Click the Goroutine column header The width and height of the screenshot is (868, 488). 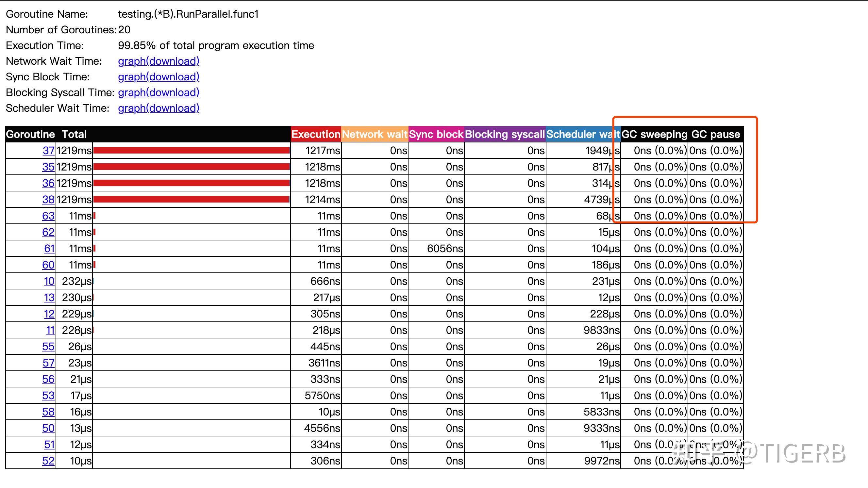coord(30,134)
